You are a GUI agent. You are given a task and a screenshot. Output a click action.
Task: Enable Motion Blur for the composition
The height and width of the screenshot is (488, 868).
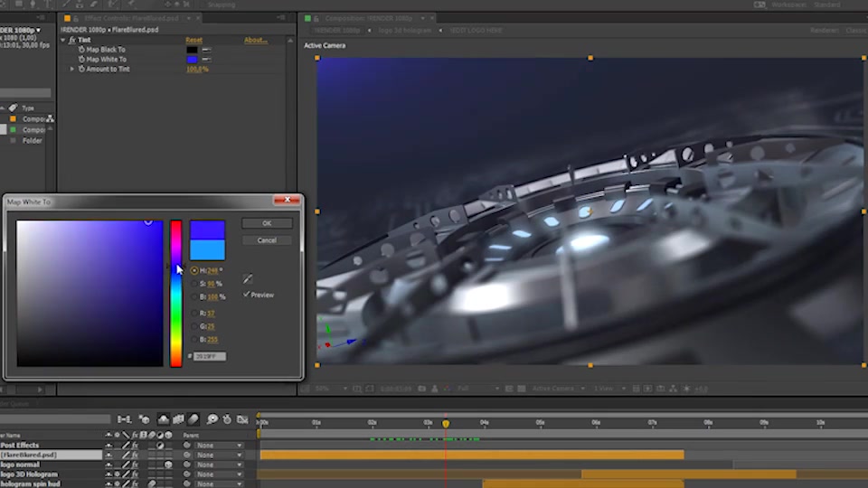tap(193, 418)
